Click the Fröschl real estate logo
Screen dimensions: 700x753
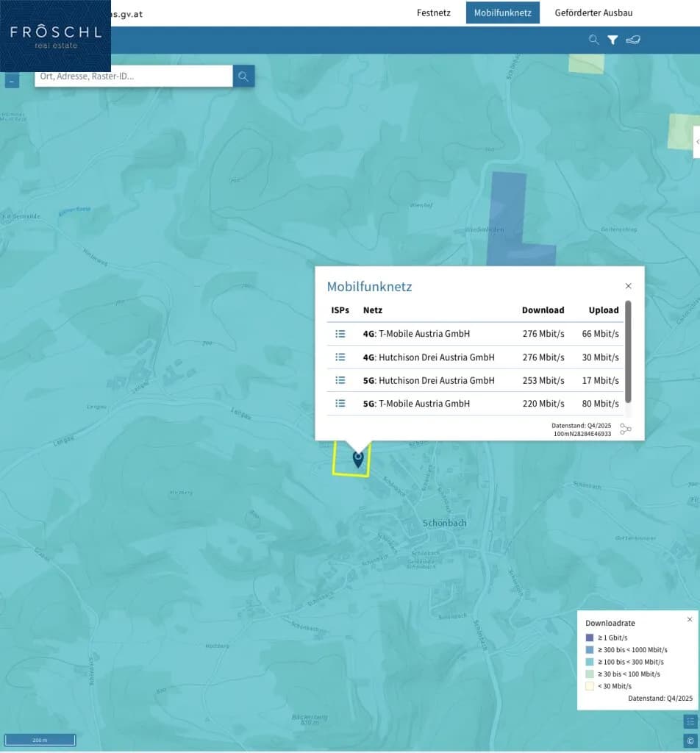tap(55, 37)
